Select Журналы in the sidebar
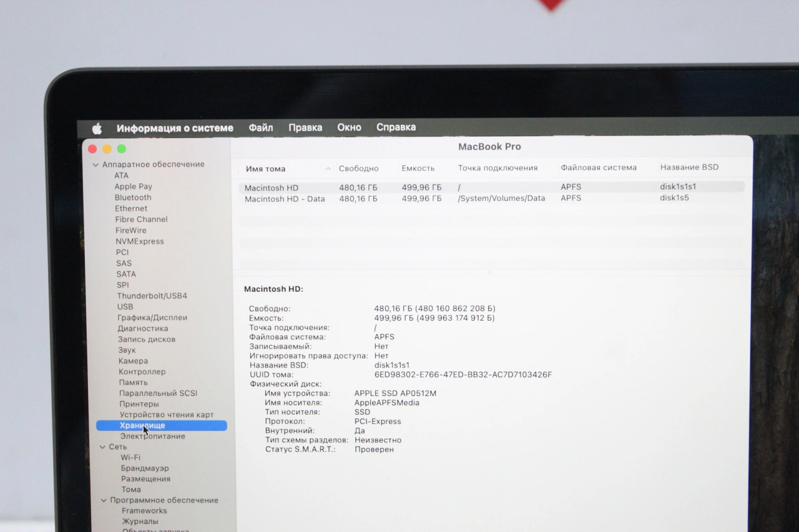The image size is (799, 532). click(140, 521)
